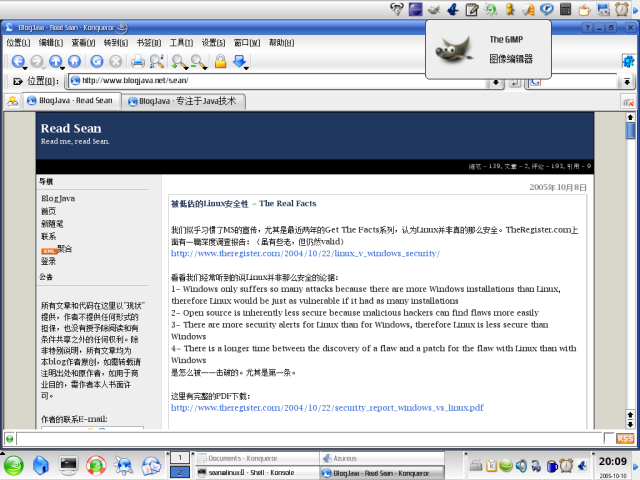
Task: Open the theregister.com linux_v_windows_security link
Action: [305, 253]
